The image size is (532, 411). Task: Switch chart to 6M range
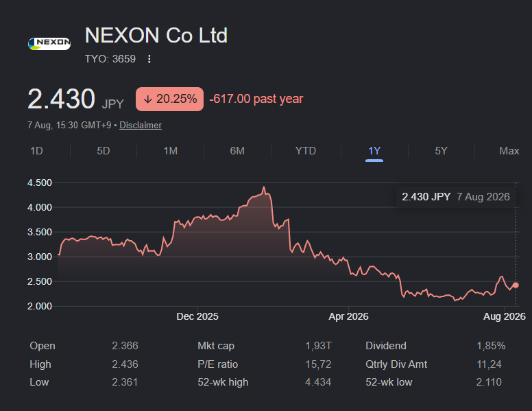click(x=237, y=151)
